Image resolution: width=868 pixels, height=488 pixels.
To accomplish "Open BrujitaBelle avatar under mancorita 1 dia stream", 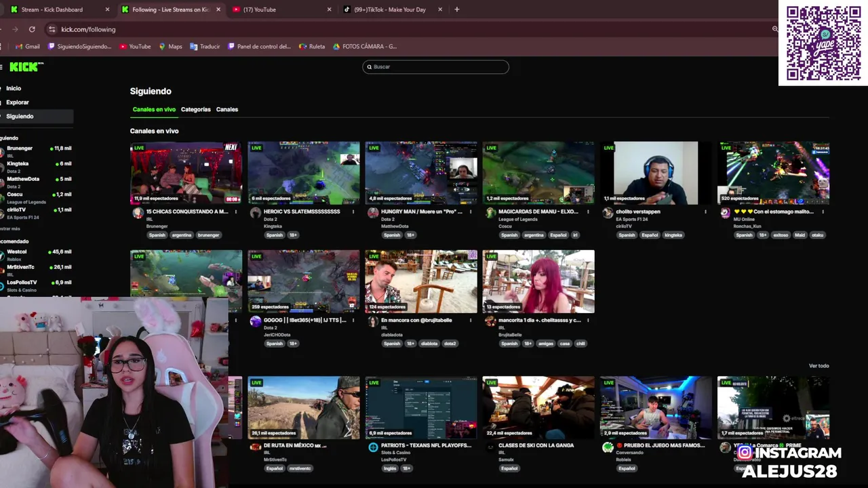I will coord(490,321).
